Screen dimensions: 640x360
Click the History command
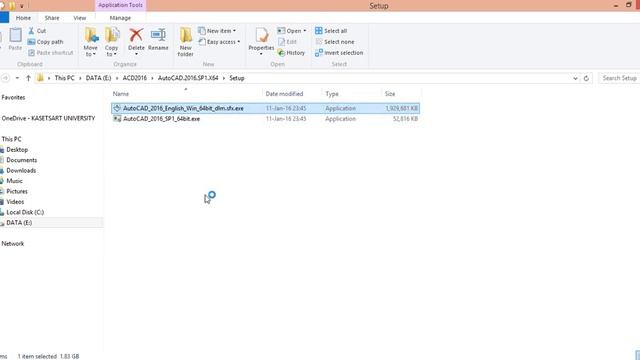[291, 53]
